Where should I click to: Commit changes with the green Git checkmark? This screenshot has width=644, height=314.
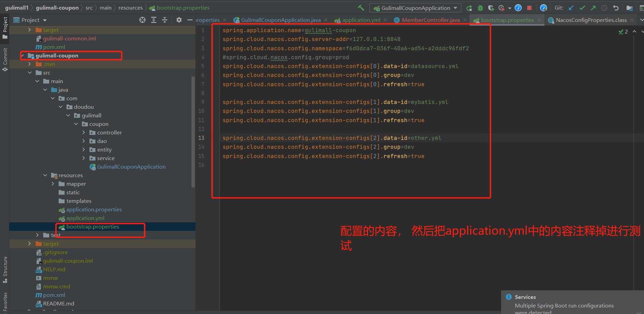click(582, 8)
